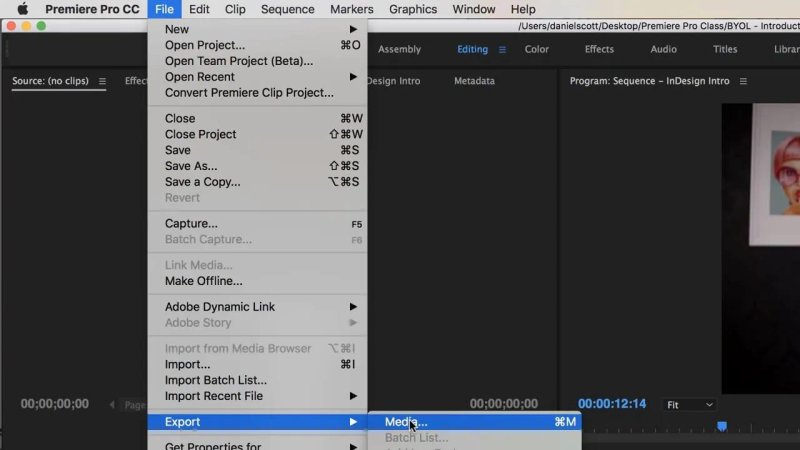
Task: Choose Capture... menu entry
Action: (257, 223)
